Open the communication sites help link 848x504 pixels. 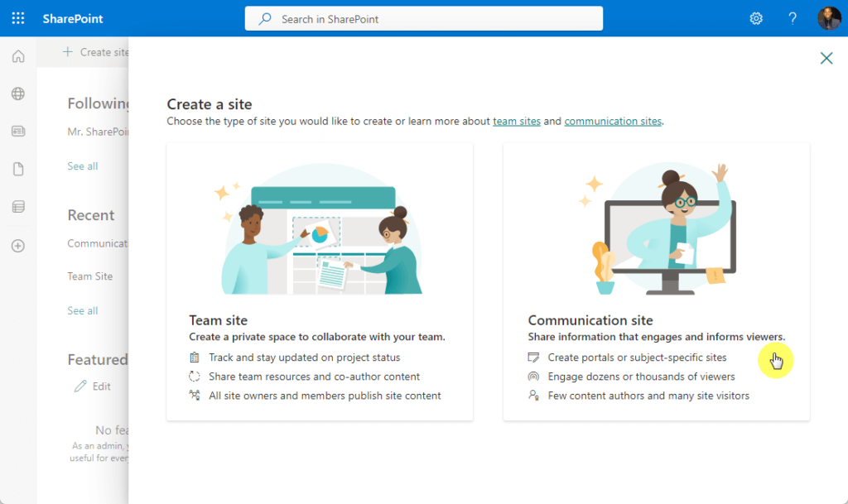(x=613, y=121)
